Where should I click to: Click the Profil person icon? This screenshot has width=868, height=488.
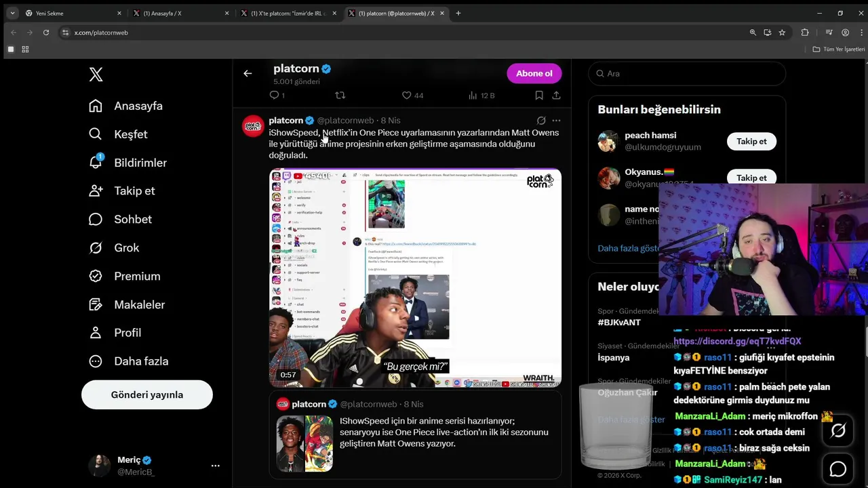pyautogui.click(x=96, y=333)
